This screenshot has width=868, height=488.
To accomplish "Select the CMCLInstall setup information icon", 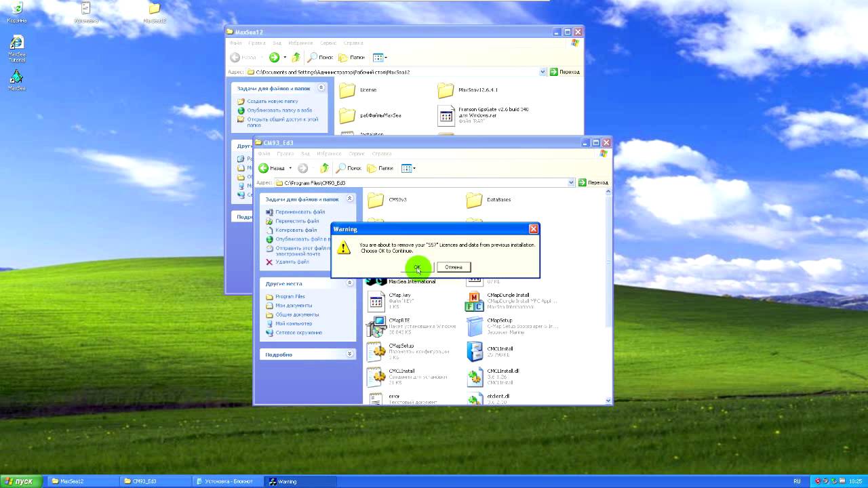I will 376,377.
